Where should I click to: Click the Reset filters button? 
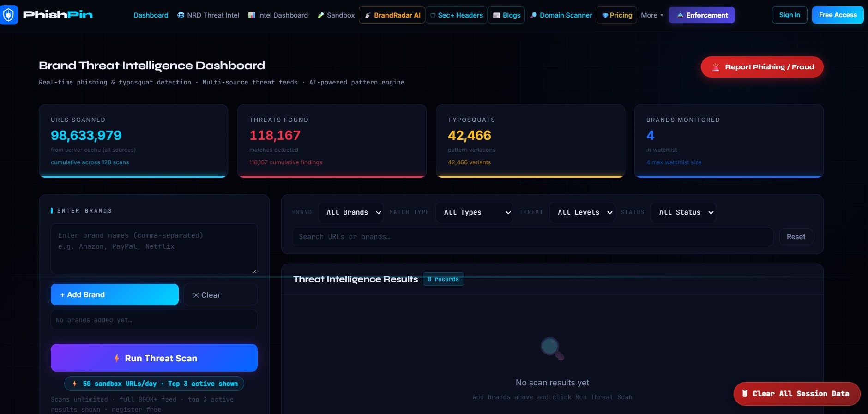click(x=796, y=237)
